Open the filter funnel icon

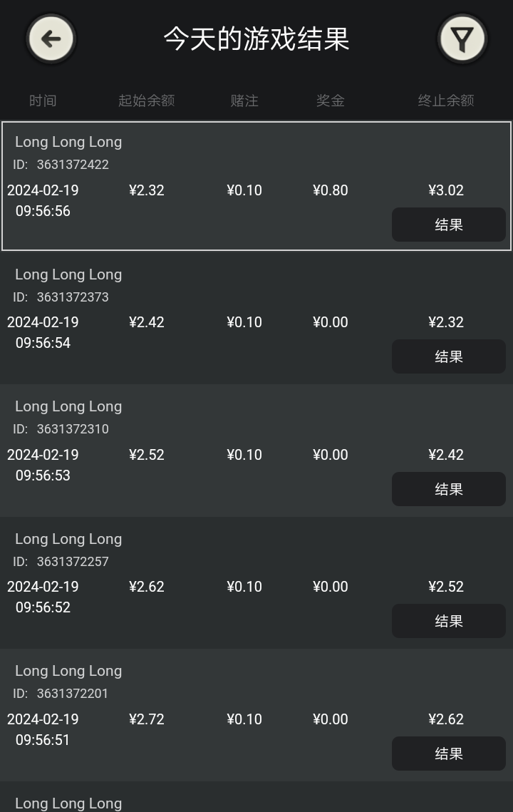tap(462, 38)
